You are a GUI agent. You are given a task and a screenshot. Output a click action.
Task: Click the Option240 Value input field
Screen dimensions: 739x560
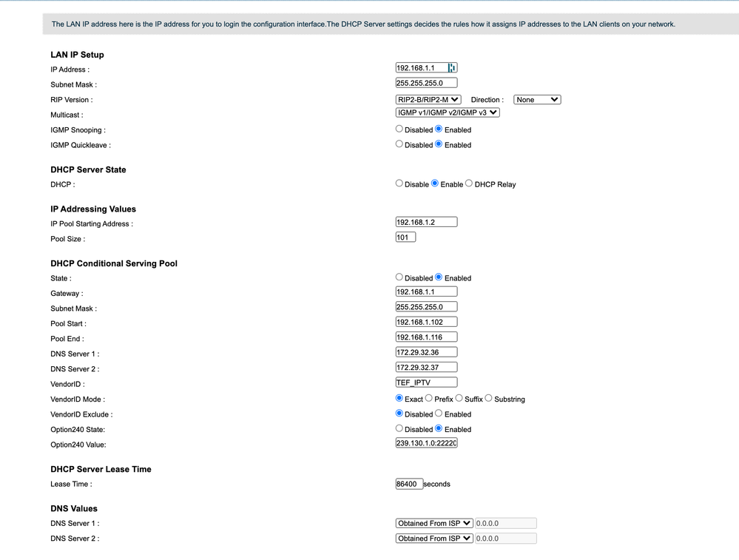click(x=426, y=444)
